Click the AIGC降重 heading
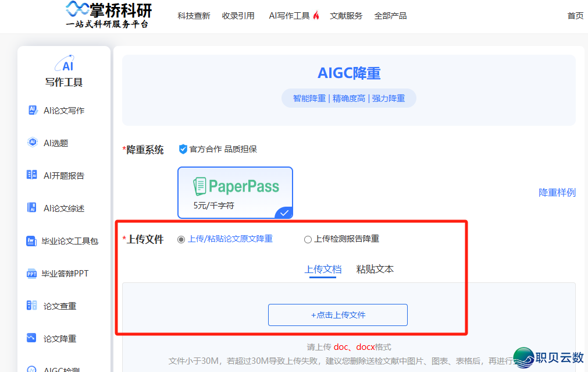The image size is (588, 372). pos(349,73)
